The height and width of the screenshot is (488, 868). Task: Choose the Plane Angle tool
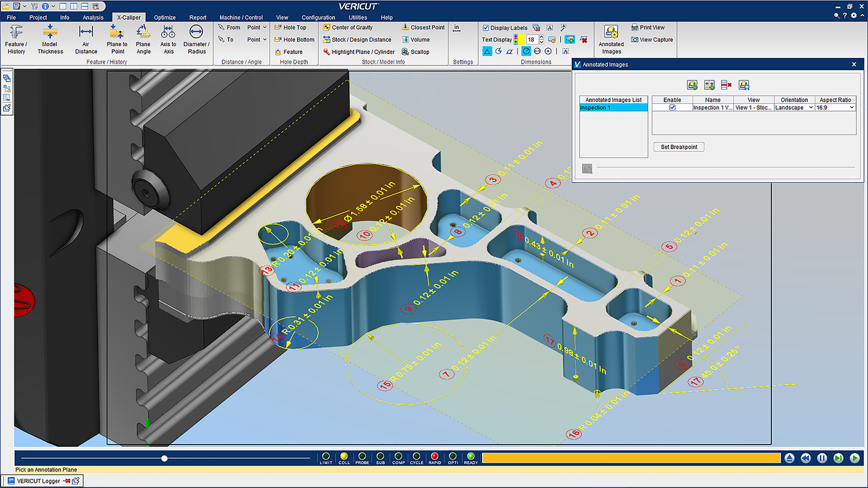(144, 39)
